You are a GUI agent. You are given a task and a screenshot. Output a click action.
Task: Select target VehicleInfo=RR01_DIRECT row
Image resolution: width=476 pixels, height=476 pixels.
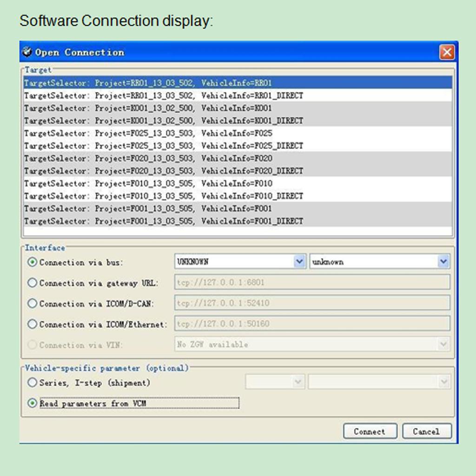pos(163,96)
